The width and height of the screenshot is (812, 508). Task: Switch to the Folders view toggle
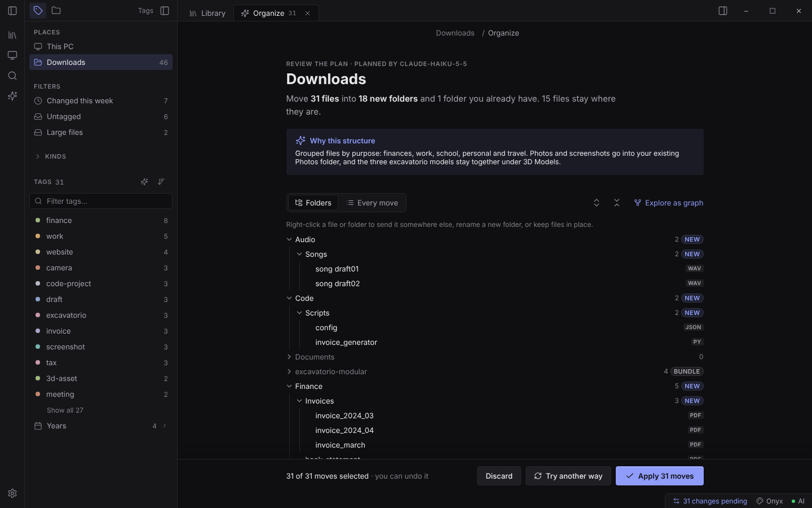tap(314, 203)
